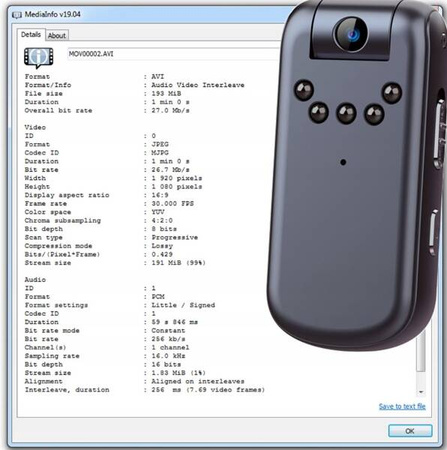Screen dimensions: 447x450
Task: Click the 'Audio' section heading
Action: tap(35, 280)
